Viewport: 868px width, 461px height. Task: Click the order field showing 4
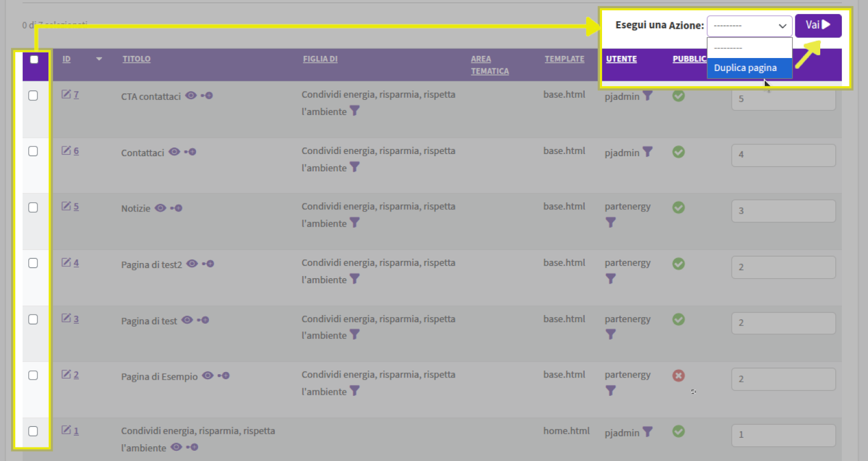(783, 155)
